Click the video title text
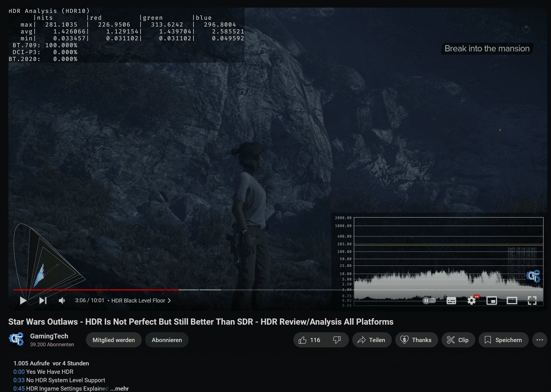This screenshot has height=392, width=551. coord(201,322)
